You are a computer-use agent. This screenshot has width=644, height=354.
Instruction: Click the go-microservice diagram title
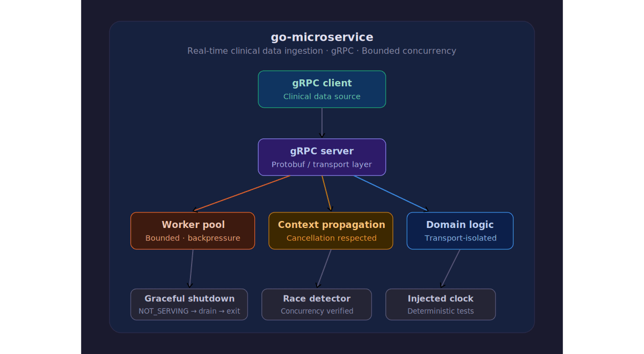tap(322, 37)
